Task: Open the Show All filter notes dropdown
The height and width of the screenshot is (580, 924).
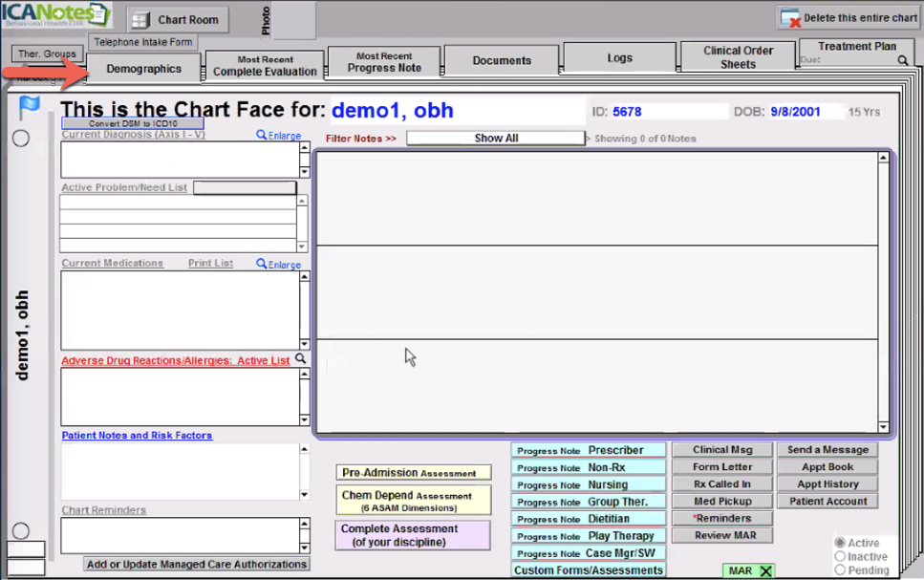Action: (x=496, y=139)
